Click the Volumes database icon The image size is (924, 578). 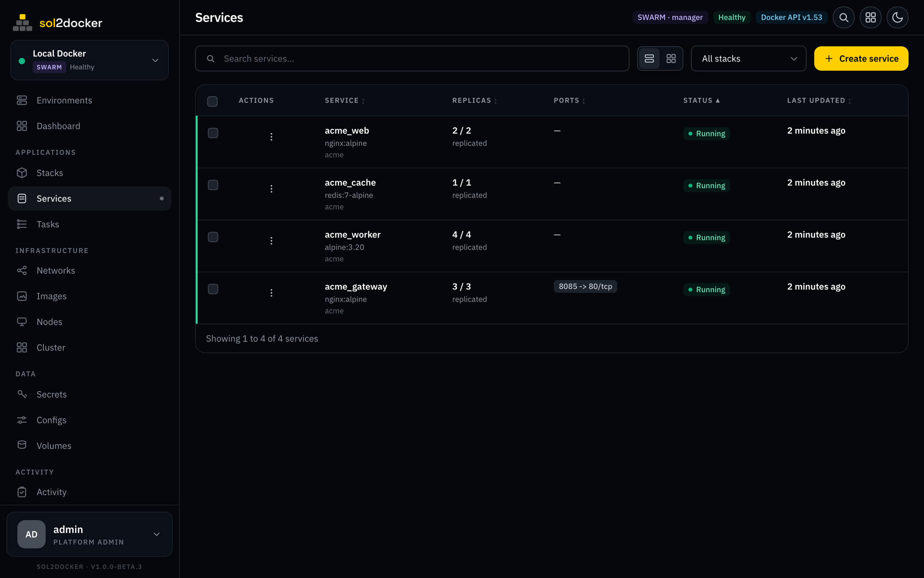[x=22, y=445]
